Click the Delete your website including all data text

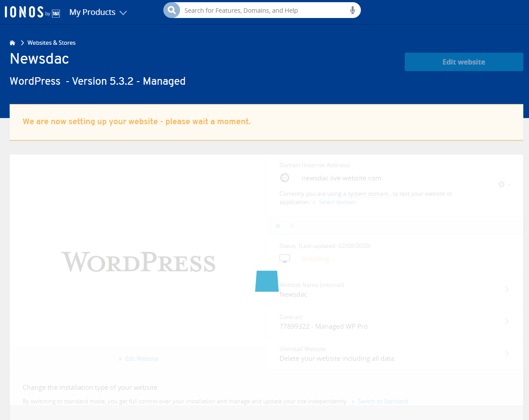[338, 359]
